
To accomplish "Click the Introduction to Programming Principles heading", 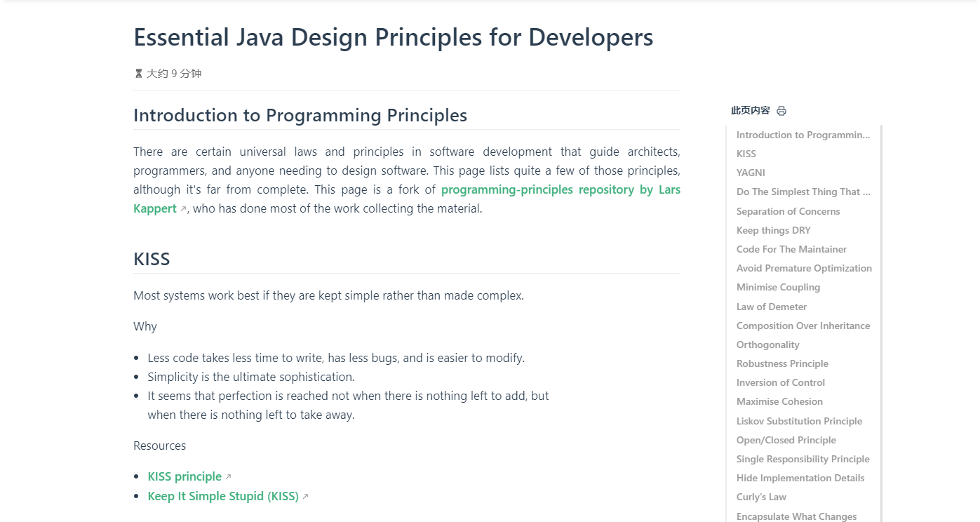I will [300, 115].
